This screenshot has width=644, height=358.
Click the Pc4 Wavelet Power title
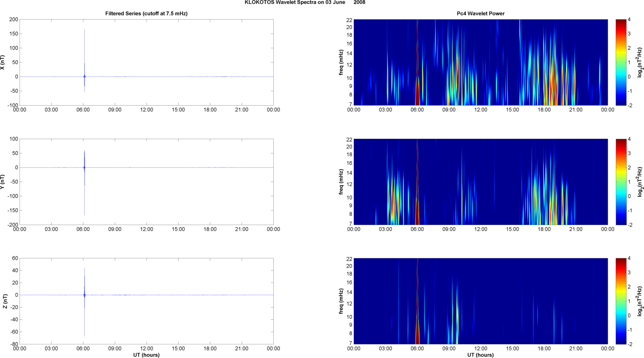click(481, 13)
